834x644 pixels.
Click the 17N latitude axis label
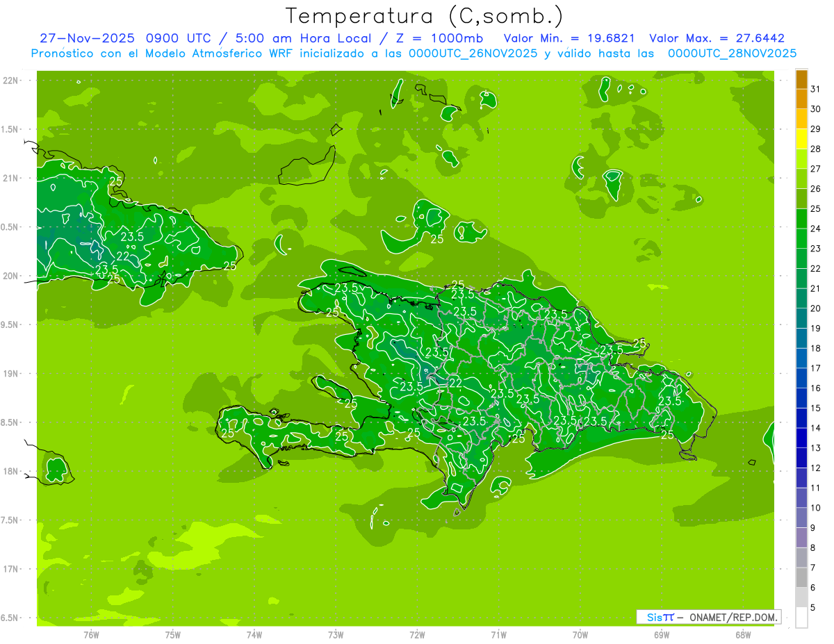point(12,568)
